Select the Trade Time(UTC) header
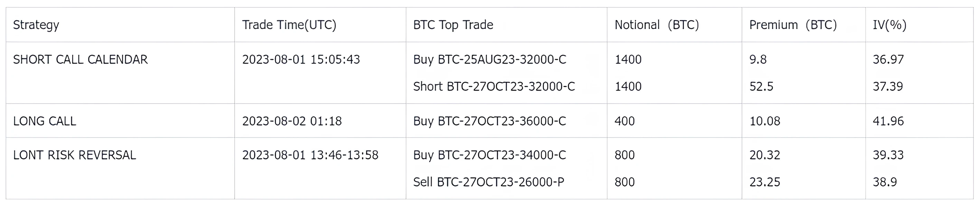This screenshot has width=980, height=205. tap(289, 25)
